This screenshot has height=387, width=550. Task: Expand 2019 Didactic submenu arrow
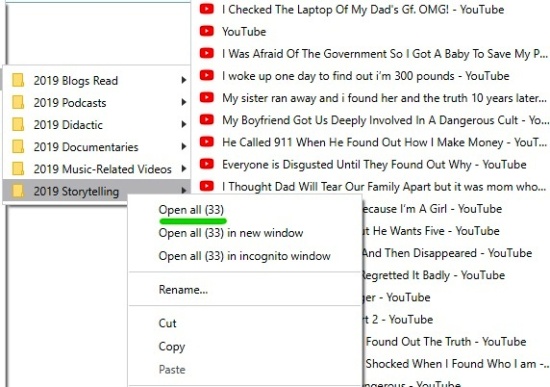(183, 124)
